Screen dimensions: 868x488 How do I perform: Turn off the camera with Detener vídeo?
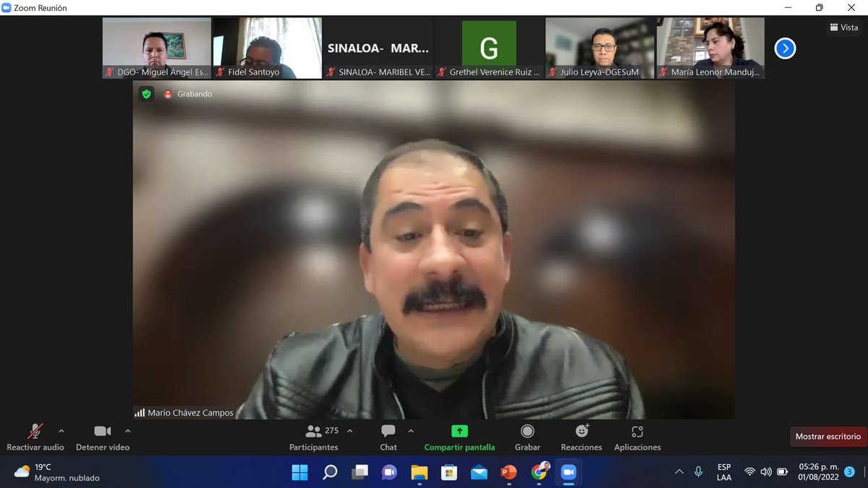[x=103, y=437]
